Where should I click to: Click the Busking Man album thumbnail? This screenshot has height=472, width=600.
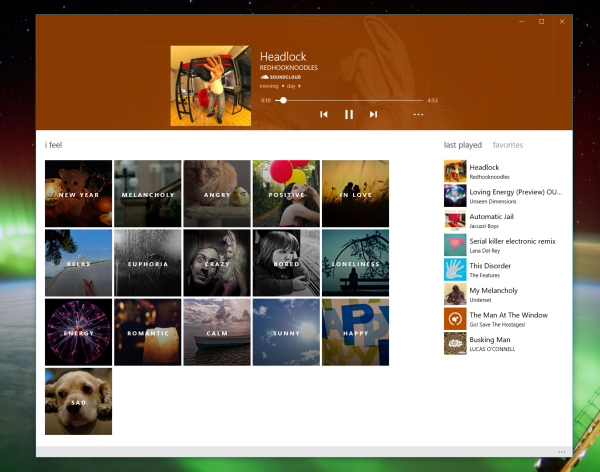455,344
